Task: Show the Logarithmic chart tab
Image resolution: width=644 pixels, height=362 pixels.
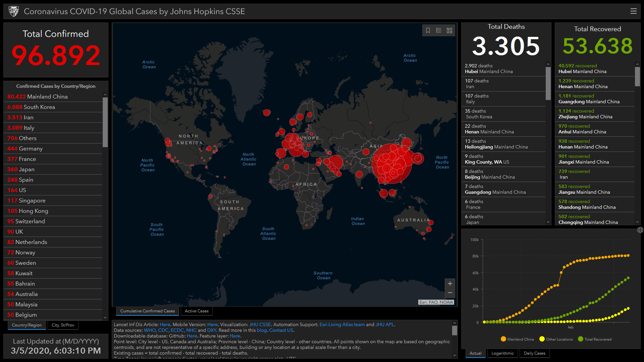Action: click(502, 353)
